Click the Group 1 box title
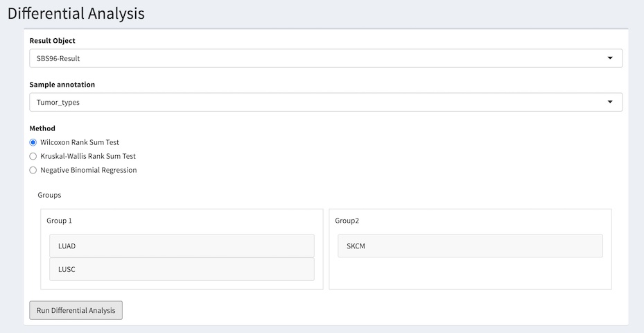Image resolution: width=644 pixels, height=333 pixels. (60, 221)
